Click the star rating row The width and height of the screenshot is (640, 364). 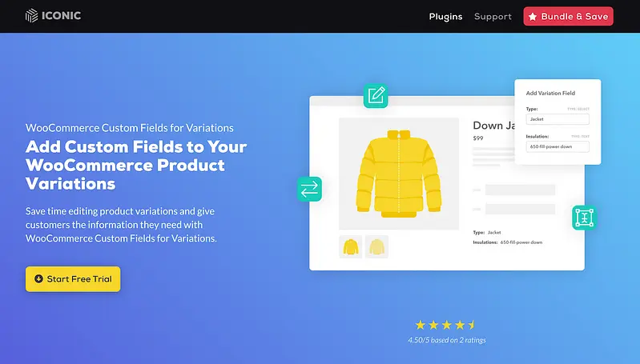pyautogui.click(x=446, y=325)
